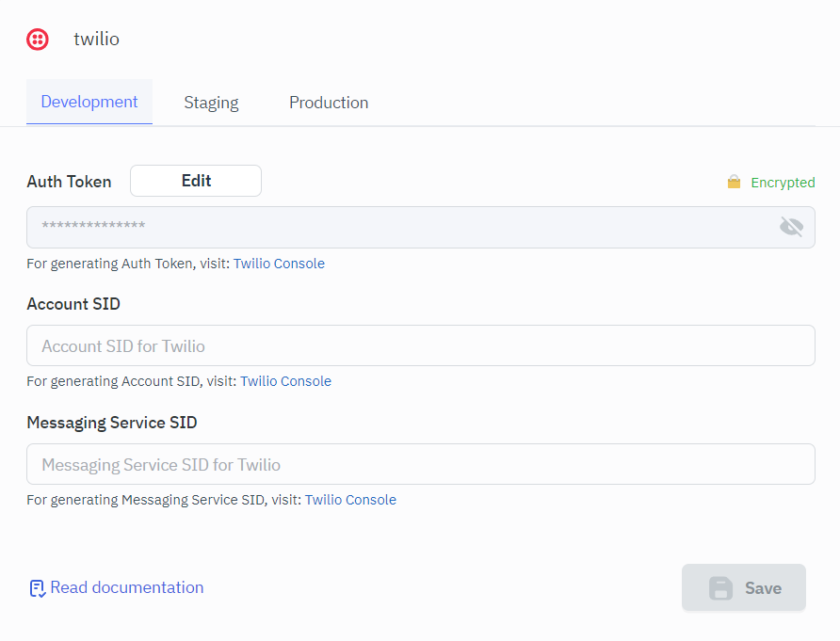Focus the Messaging Service SID input field
840x641 pixels.
click(420, 464)
